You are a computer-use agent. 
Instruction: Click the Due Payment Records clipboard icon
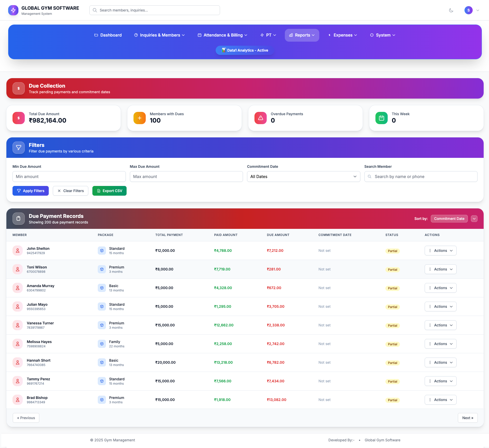19,219
